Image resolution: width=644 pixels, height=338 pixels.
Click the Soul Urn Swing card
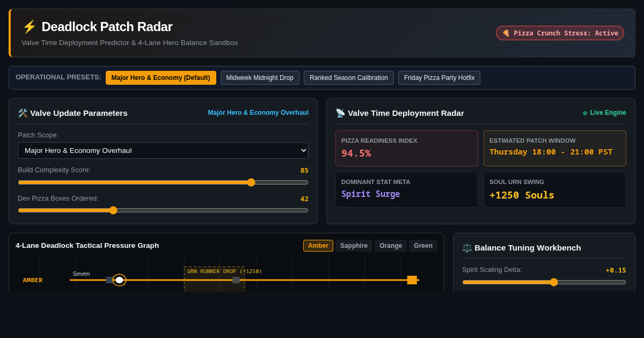pos(555,189)
